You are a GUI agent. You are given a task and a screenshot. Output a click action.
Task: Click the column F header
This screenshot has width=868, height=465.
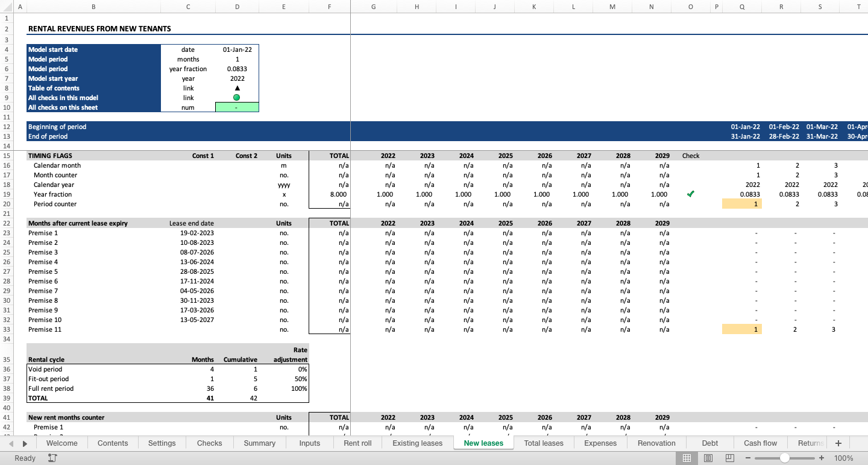pos(329,7)
